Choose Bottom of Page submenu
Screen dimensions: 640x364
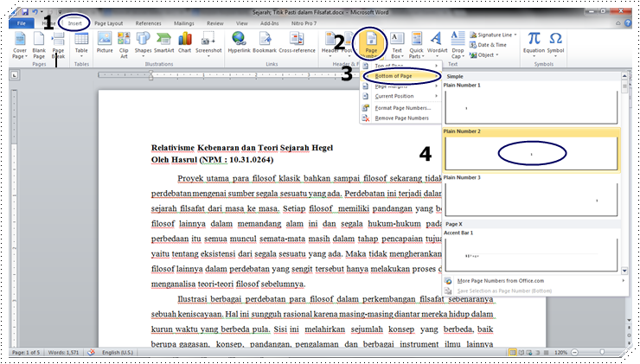[x=400, y=76]
